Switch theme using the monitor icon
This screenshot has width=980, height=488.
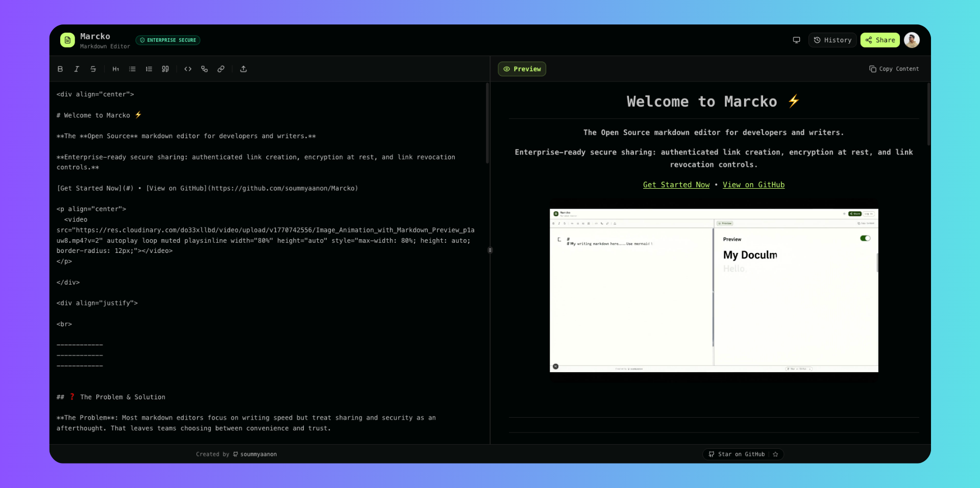pyautogui.click(x=796, y=40)
